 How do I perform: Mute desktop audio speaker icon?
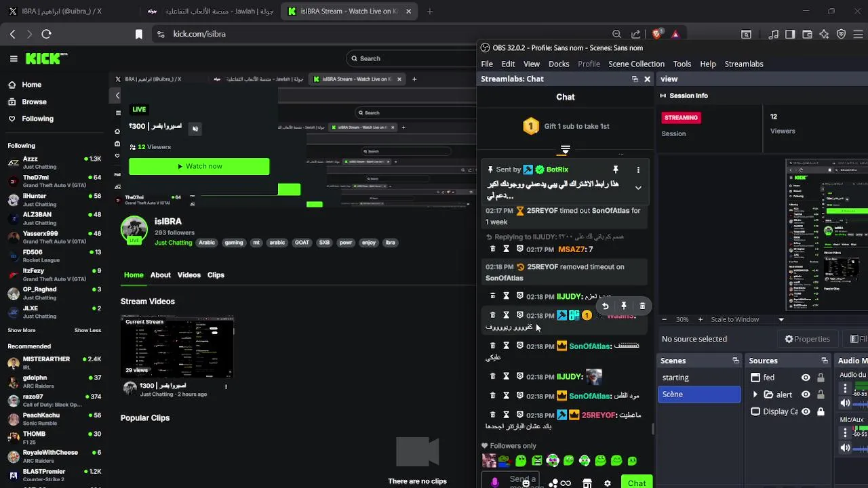point(845,403)
